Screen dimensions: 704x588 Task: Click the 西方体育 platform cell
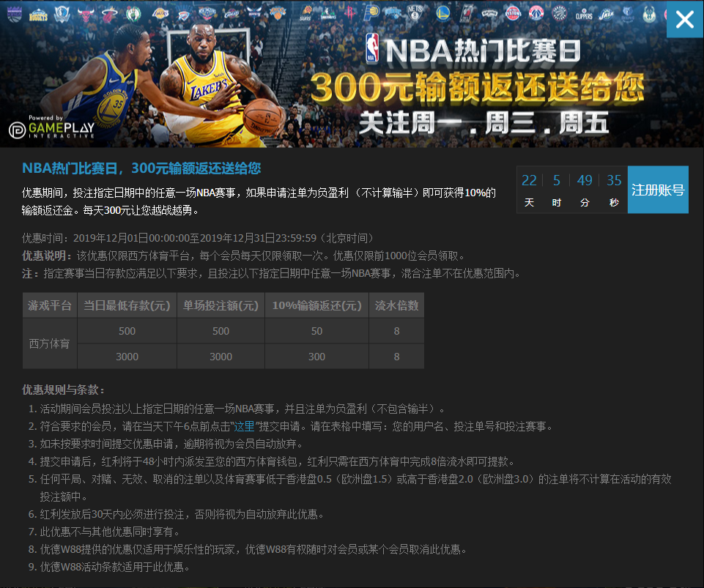50,344
